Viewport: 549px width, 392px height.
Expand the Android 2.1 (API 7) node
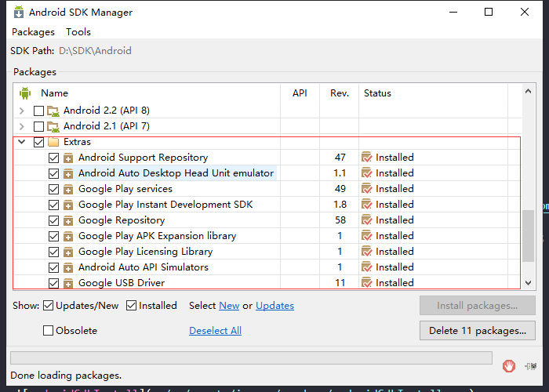click(x=22, y=126)
